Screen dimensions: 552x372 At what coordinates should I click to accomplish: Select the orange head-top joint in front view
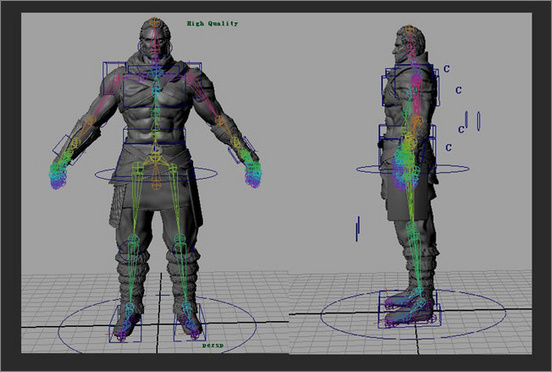(154, 21)
